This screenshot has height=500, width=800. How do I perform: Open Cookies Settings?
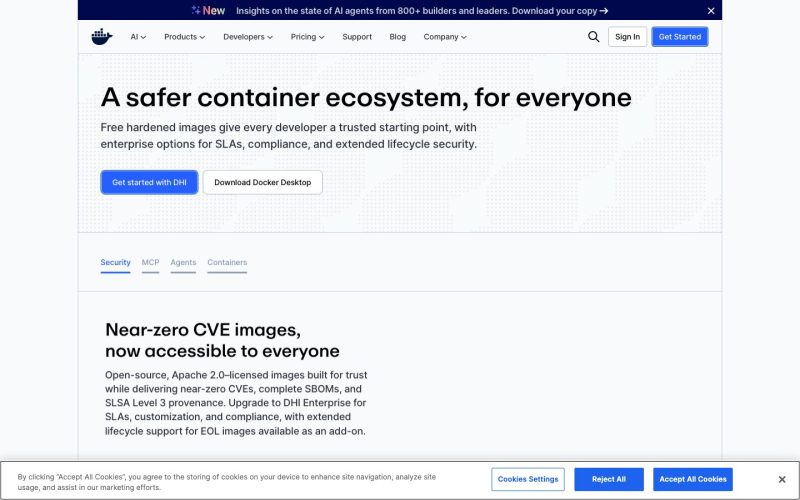[528, 480]
